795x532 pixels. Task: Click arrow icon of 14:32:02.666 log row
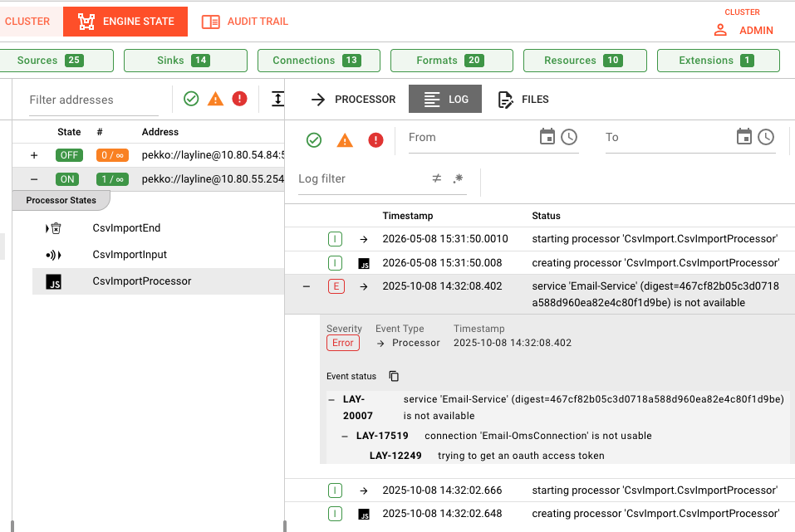click(364, 491)
